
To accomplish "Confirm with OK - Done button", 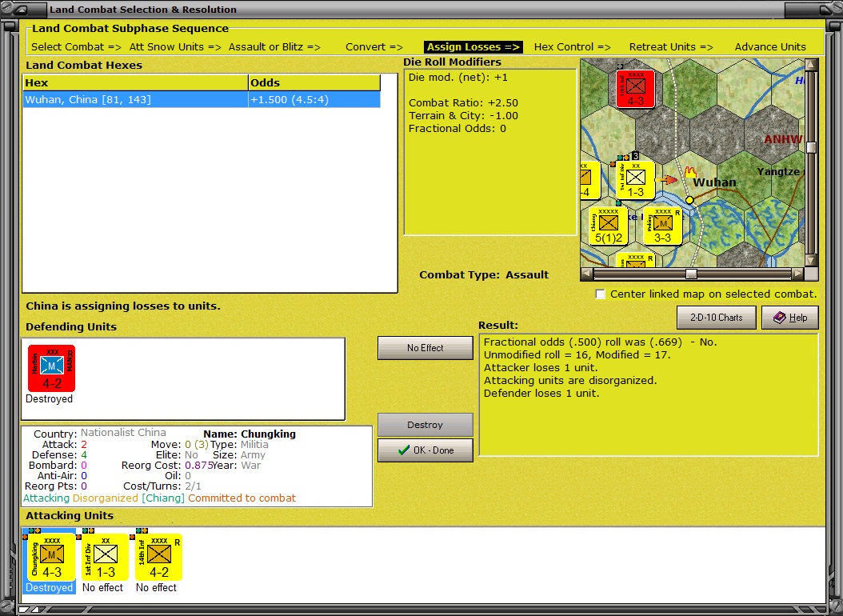I will [425, 450].
